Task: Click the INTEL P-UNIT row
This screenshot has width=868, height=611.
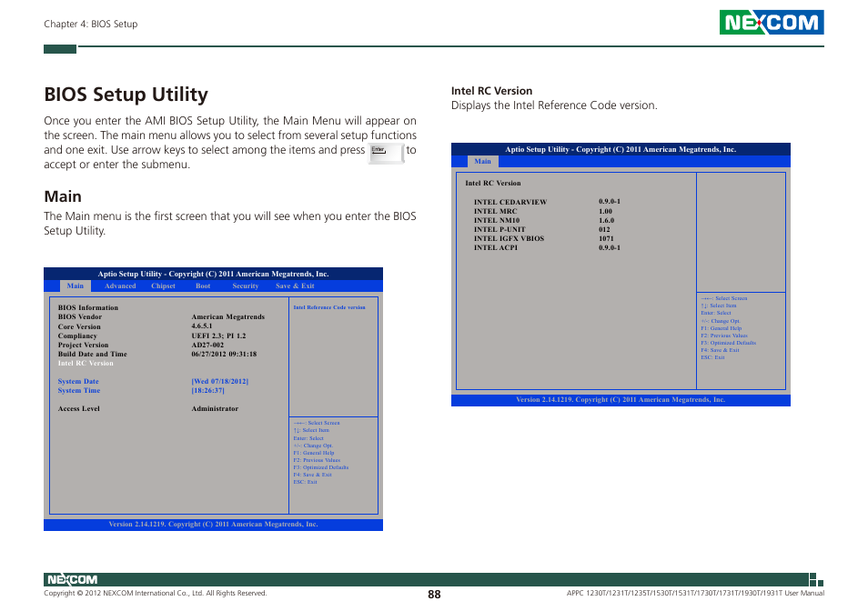Action: (x=542, y=229)
